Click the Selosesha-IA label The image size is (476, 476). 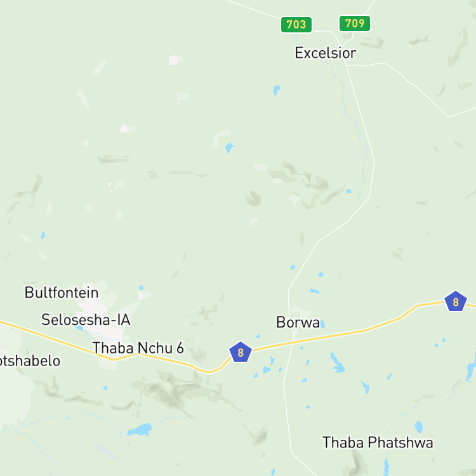86,320
